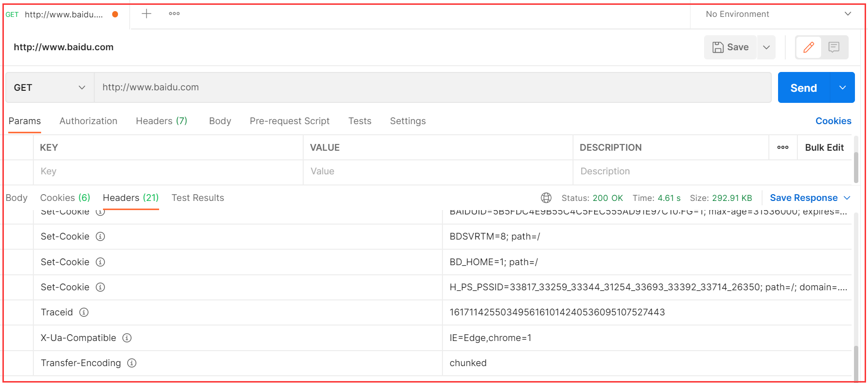Click the KEY column header
Image resolution: width=868 pixels, height=383 pixels.
(49, 147)
